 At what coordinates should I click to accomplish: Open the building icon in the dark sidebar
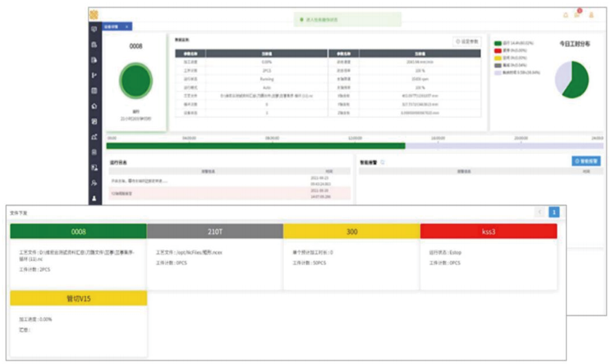click(x=94, y=45)
